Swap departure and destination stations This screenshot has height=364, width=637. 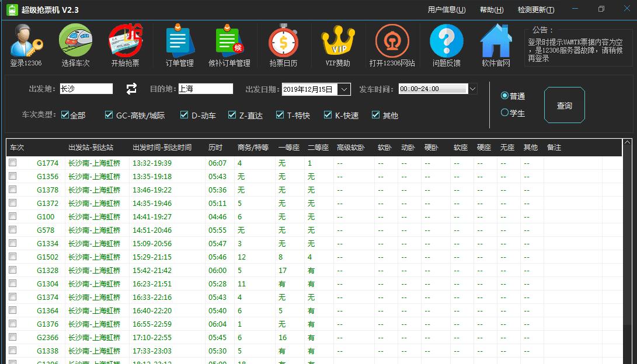[x=131, y=89]
